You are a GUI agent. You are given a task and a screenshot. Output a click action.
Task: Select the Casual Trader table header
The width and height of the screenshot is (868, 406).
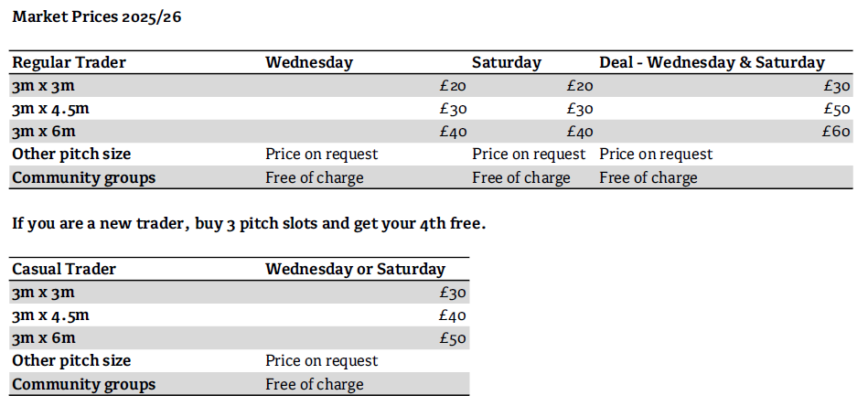pos(64,269)
